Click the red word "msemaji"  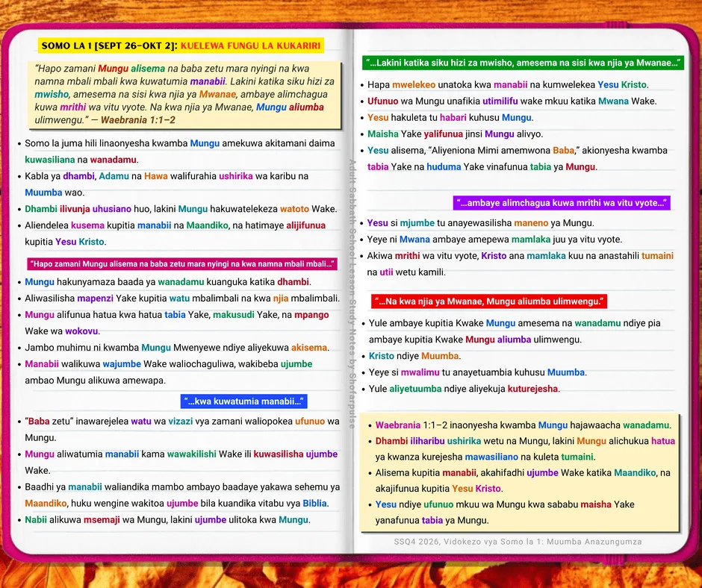coord(102,520)
